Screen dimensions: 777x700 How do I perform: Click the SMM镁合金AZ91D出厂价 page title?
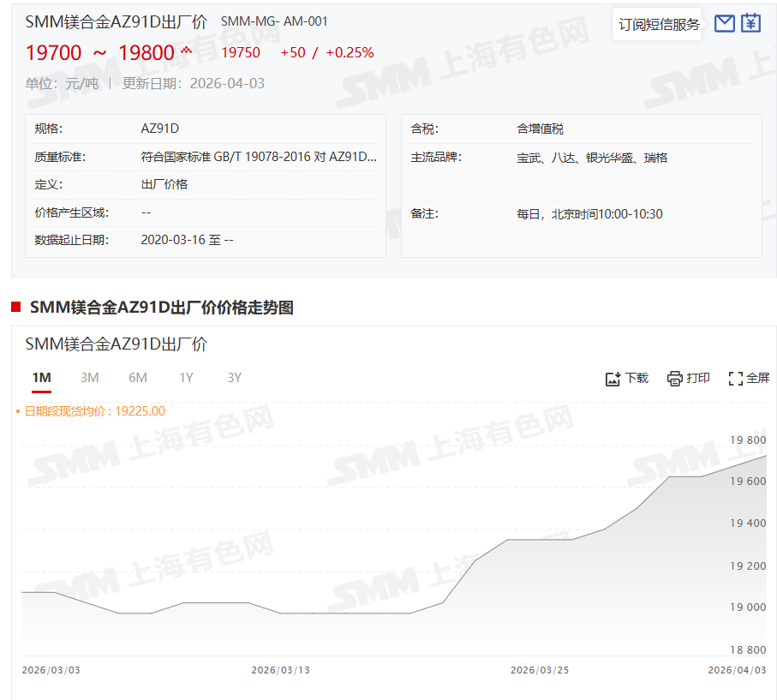(116, 22)
